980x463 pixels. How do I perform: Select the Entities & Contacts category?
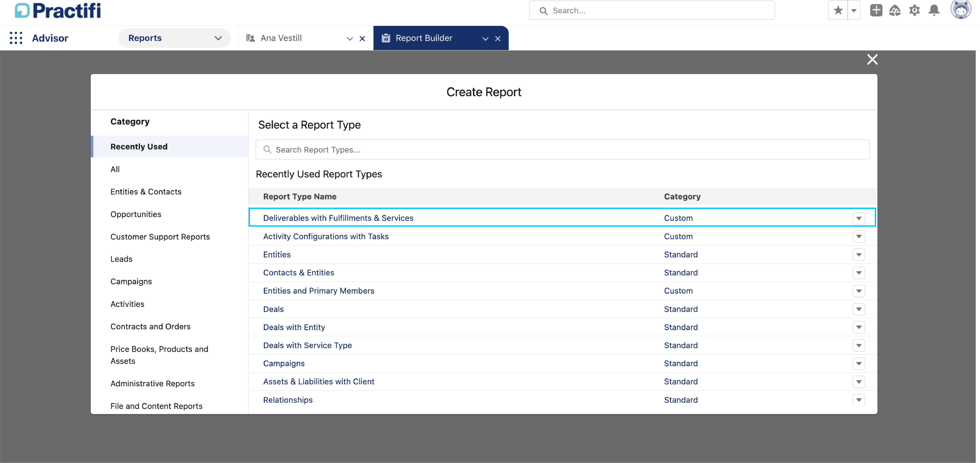tap(146, 192)
